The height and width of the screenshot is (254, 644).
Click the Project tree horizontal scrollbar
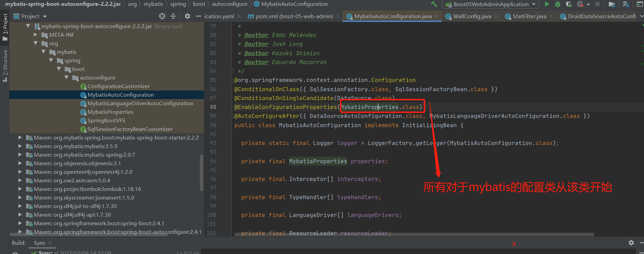tap(88, 235)
